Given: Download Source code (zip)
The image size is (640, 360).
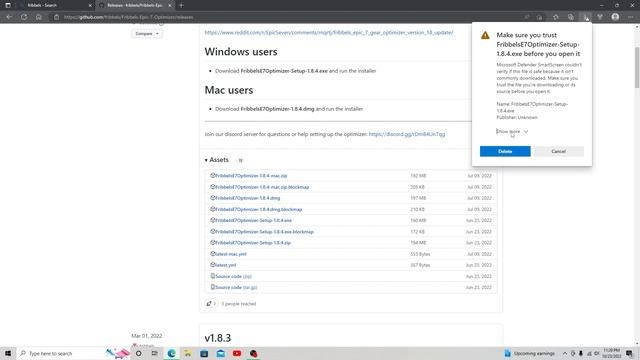Looking at the screenshot, I should click(x=233, y=276).
